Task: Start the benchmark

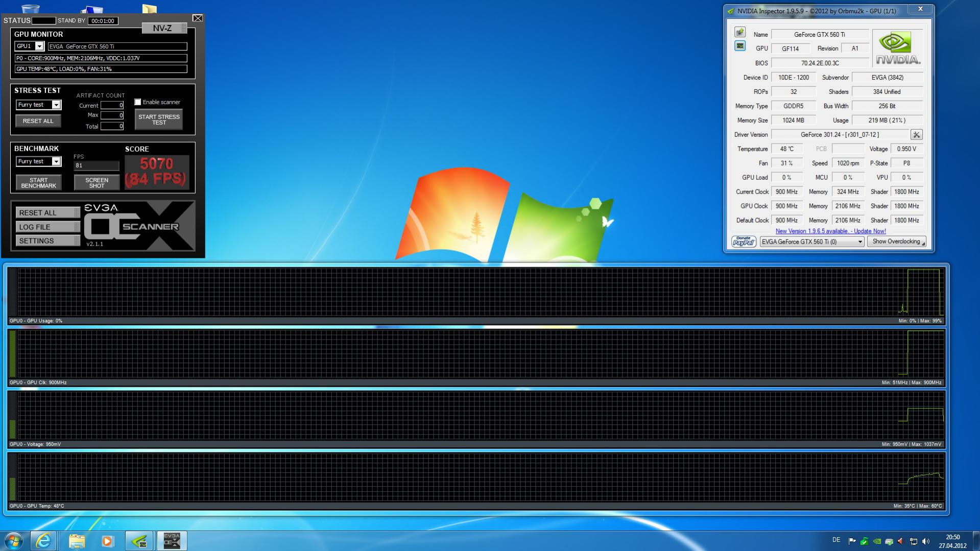Action: click(x=38, y=183)
